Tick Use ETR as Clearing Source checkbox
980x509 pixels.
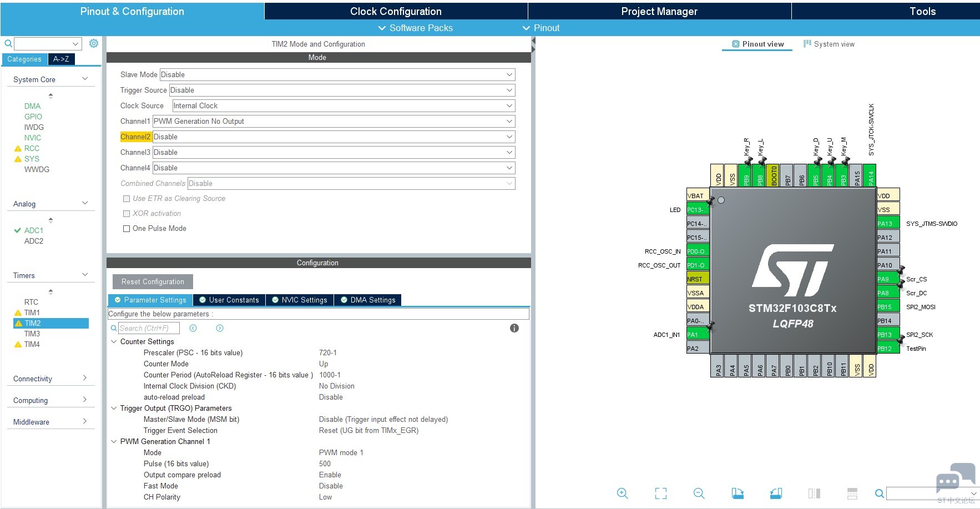click(x=127, y=199)
